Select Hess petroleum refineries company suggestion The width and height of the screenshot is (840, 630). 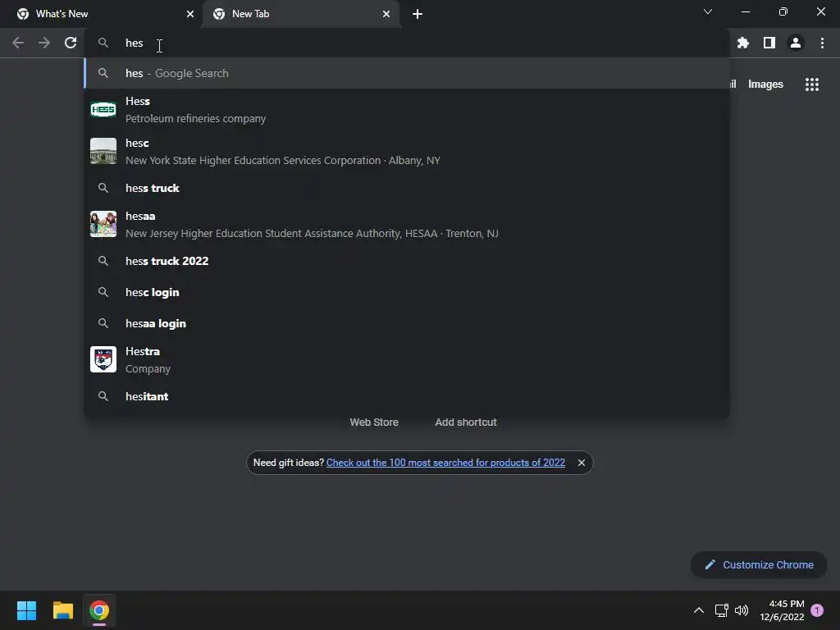[407, 110]
